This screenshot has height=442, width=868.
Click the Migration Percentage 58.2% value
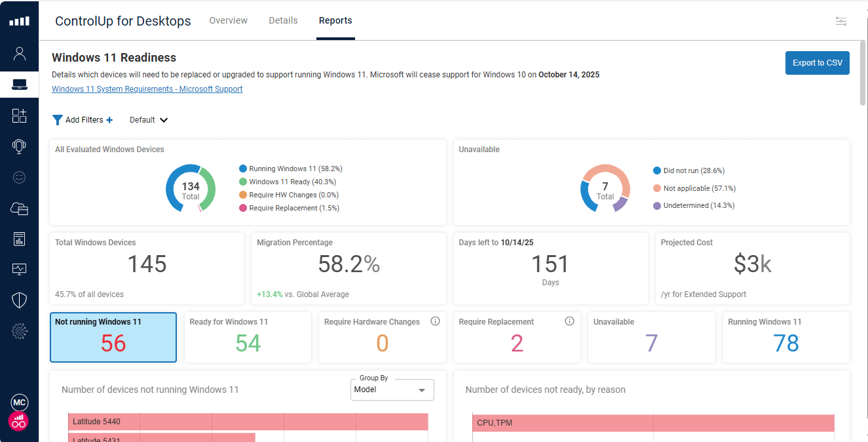point(349,264)
